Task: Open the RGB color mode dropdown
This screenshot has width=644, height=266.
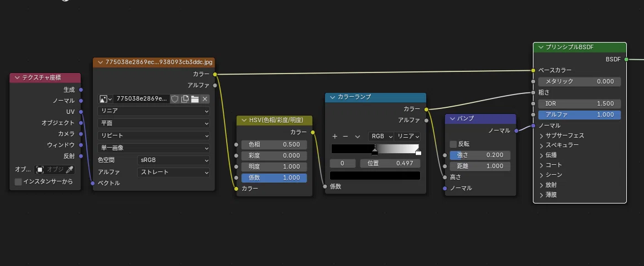Action: (x=381, y=136)
